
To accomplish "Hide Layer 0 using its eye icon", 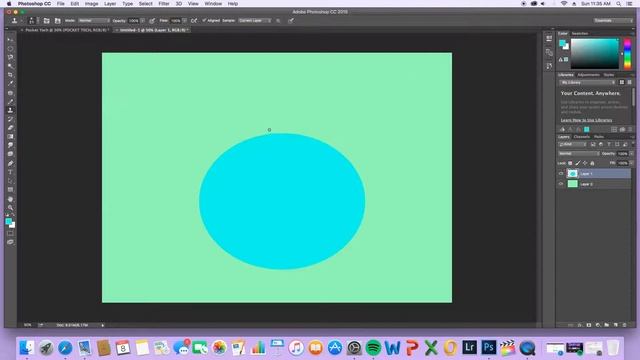I will (x=561, y=184).
